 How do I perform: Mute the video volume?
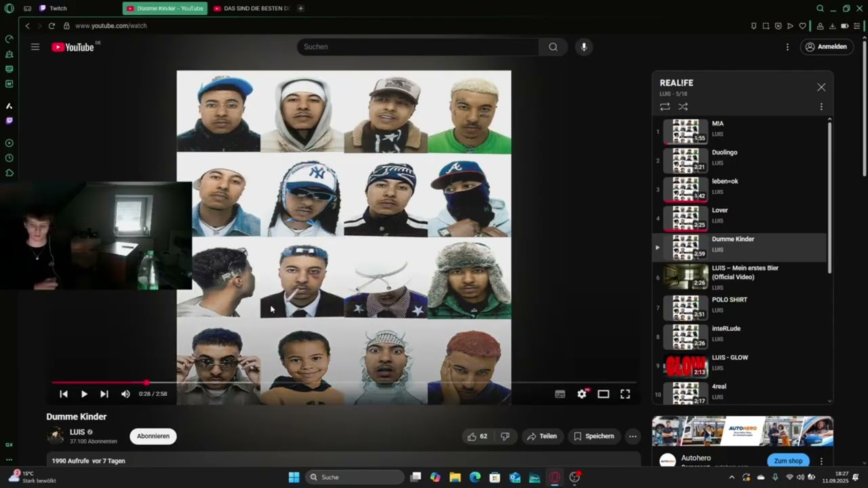coord(125,394)
